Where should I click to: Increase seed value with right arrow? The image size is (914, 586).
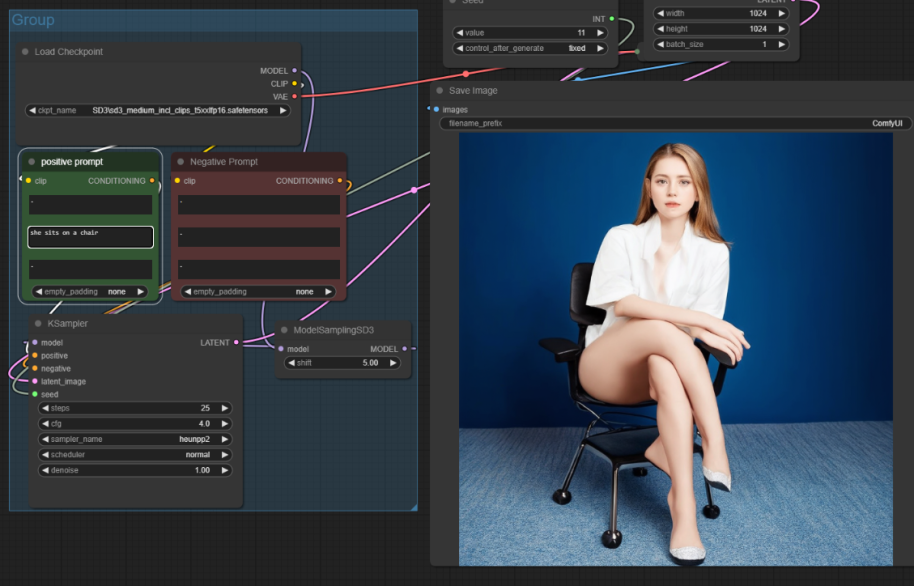click(600, 33)
